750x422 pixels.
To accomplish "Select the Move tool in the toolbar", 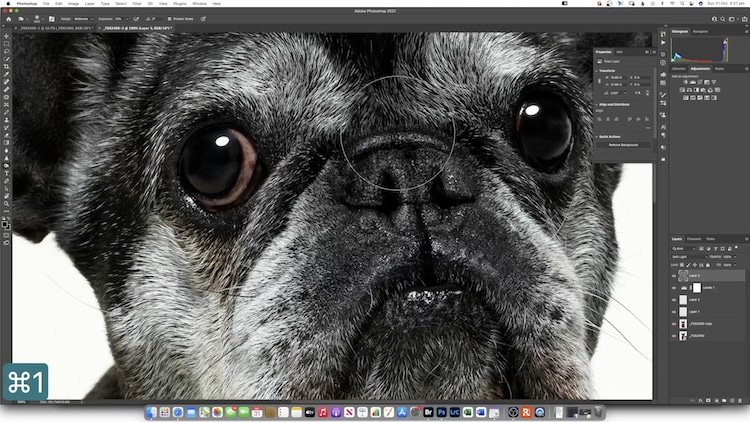I will click(x=6, y=36).
